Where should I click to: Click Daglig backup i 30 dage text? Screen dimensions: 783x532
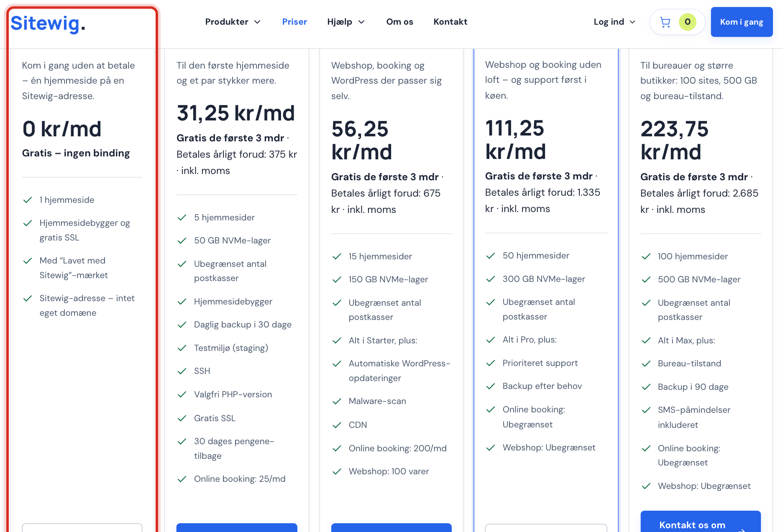tap(243, 325)
